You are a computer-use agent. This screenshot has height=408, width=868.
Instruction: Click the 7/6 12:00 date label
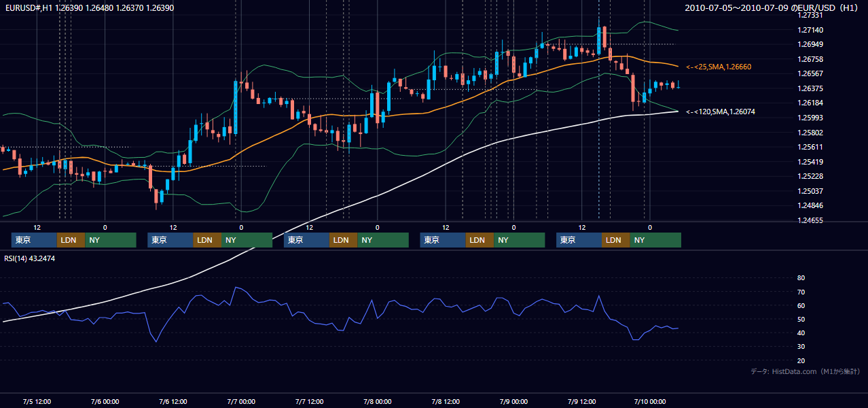coord(173,401)
